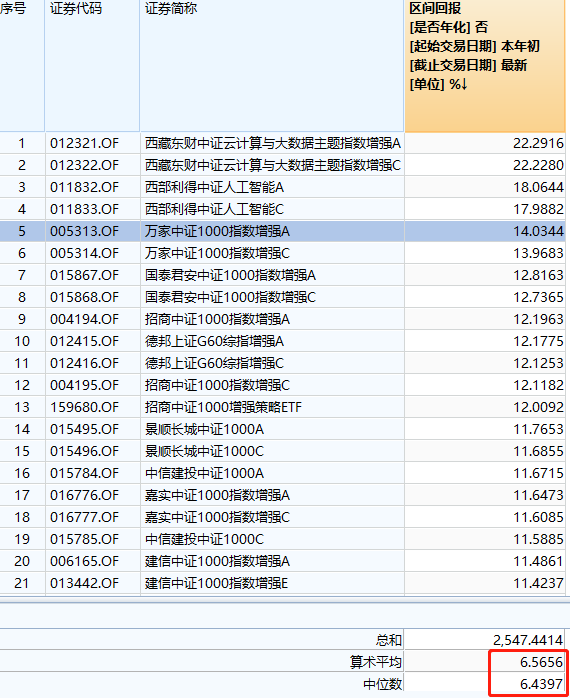Click return value 17.9882
The image size is (570, 698).
pos(538,209)
